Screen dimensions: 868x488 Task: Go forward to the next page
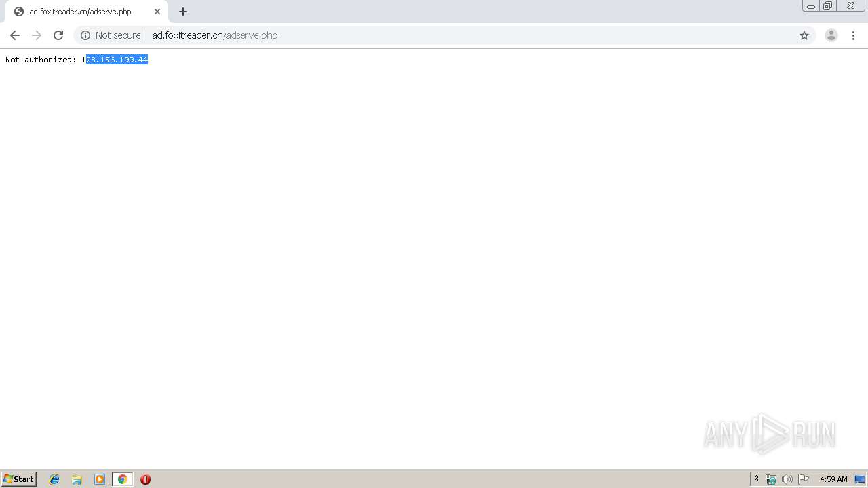37,35
